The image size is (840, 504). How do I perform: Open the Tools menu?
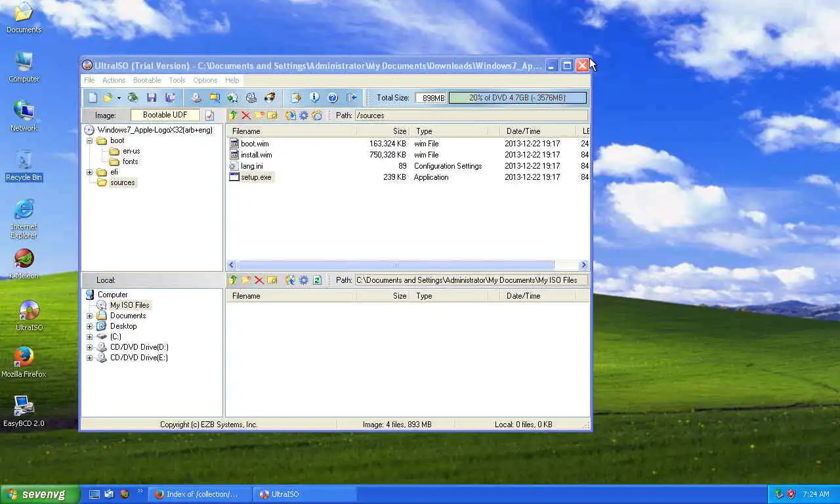pyautogui.click(x=177, y=80)
